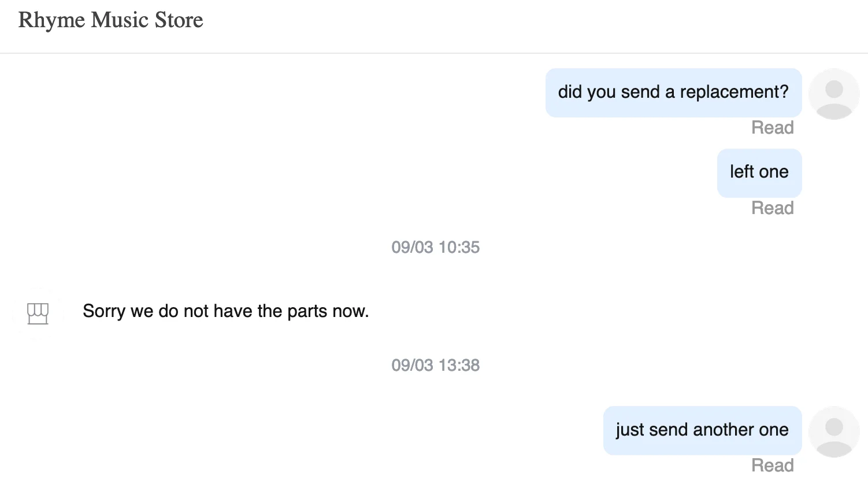Image resolution: width=868 pixels, height=494 pixels.
Task: Click user avatar next to the replacement question
Action: point(833,94)
